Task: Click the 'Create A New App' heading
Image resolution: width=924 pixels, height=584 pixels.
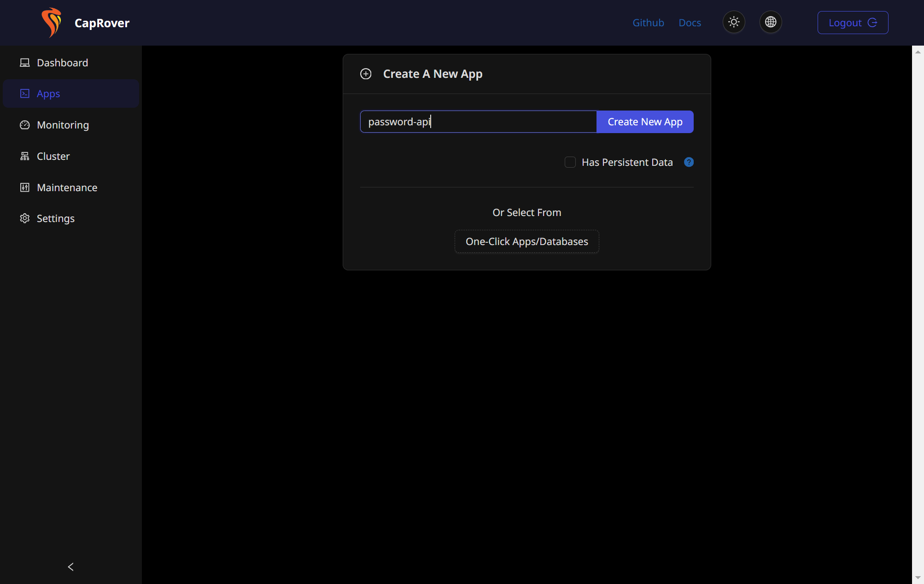Action: 433,74
